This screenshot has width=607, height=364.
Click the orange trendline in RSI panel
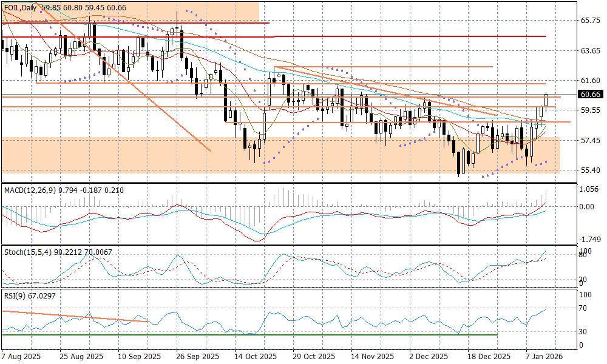(73, 316)
